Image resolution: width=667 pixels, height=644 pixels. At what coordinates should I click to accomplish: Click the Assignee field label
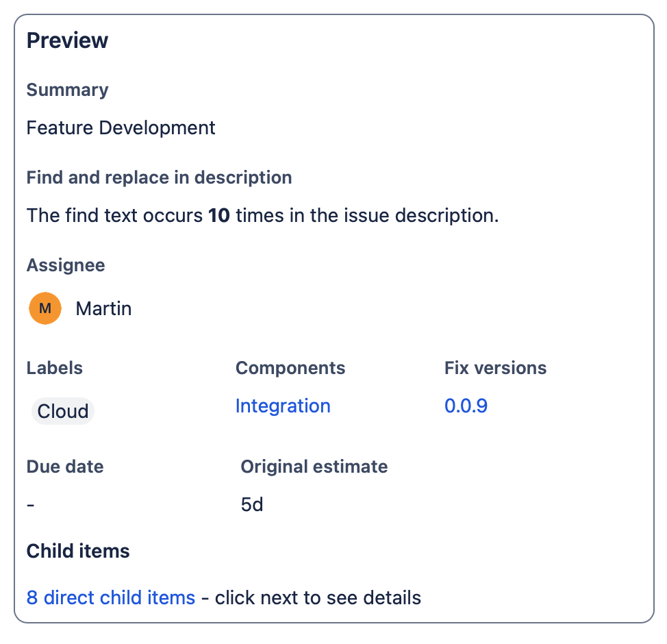coord(66,265)
